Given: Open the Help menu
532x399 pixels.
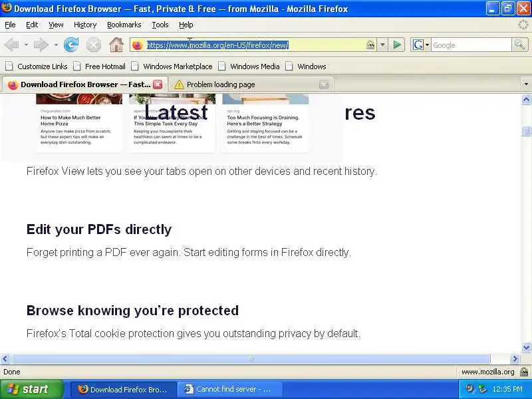Looking at the screenshot, I should pos(186,25).
